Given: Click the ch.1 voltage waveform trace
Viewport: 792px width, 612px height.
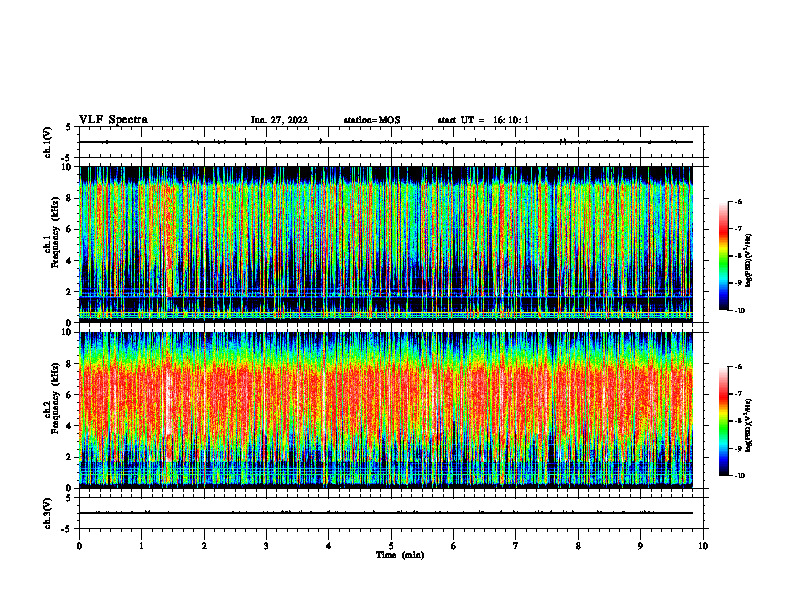Looking at the screenshot, I should 386,142.
